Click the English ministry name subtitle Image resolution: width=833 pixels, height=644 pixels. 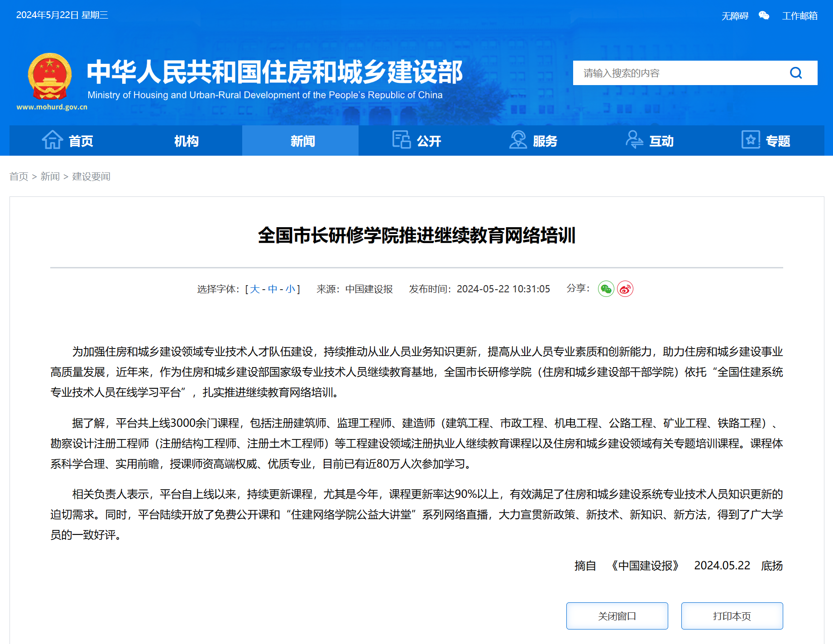(x=265, y=95)
